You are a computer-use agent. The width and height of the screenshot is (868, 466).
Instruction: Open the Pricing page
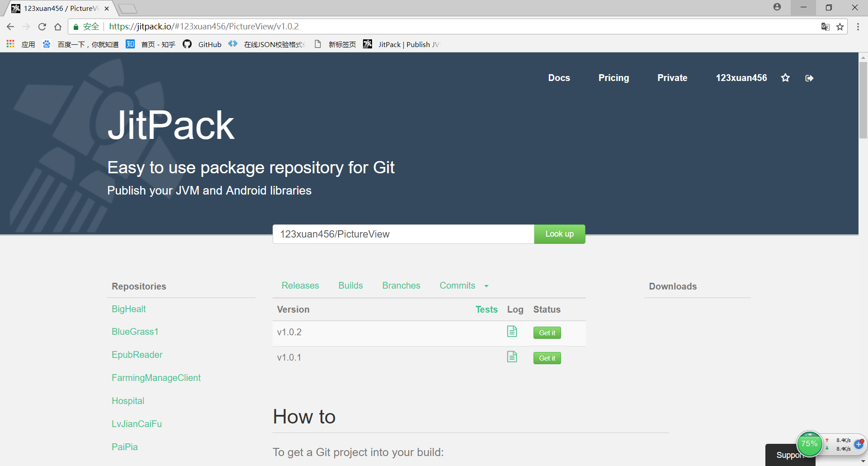coord(613,78)
